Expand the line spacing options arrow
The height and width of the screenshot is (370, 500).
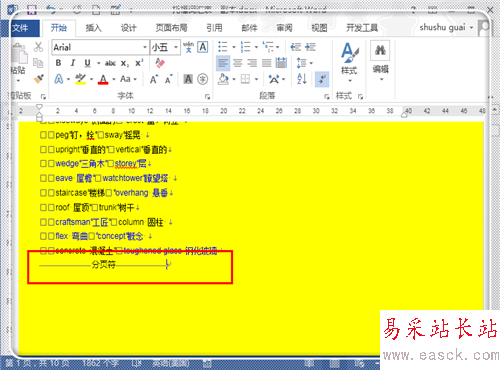[x=311, y=63]
